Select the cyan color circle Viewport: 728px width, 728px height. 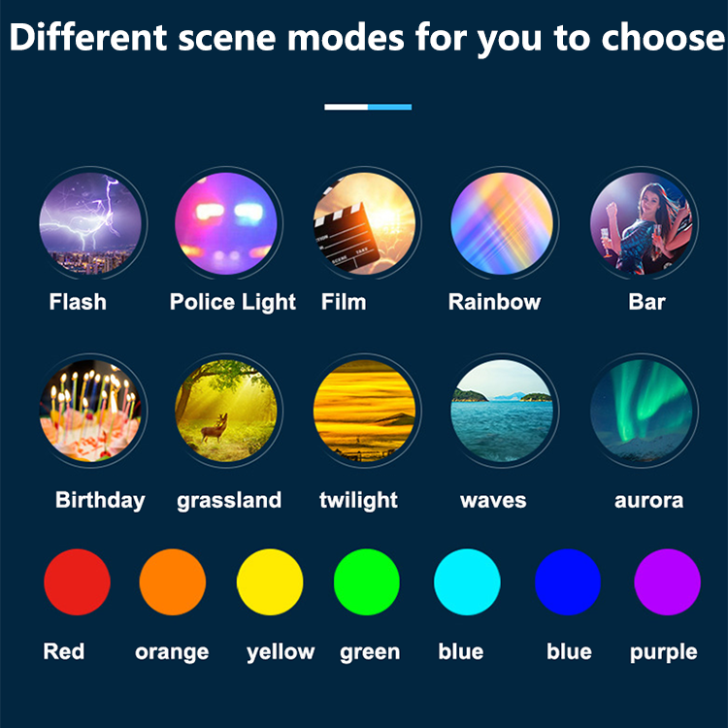[x=467, y=582]
